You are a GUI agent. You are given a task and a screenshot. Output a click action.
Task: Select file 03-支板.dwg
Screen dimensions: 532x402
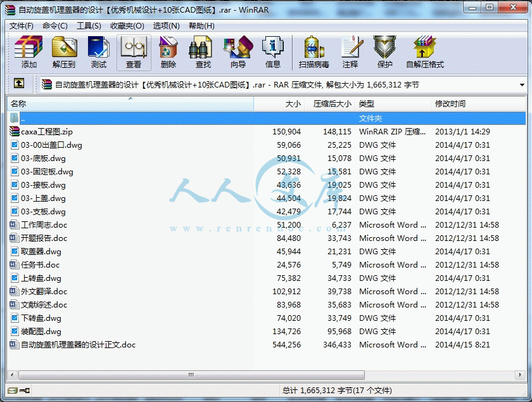[x=43, y=211]
